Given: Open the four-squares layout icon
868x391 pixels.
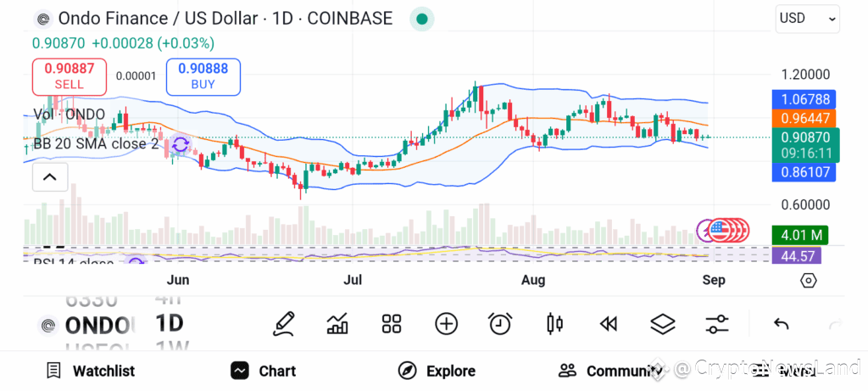Looking at the screenshot, I should [x=392, y=324].
